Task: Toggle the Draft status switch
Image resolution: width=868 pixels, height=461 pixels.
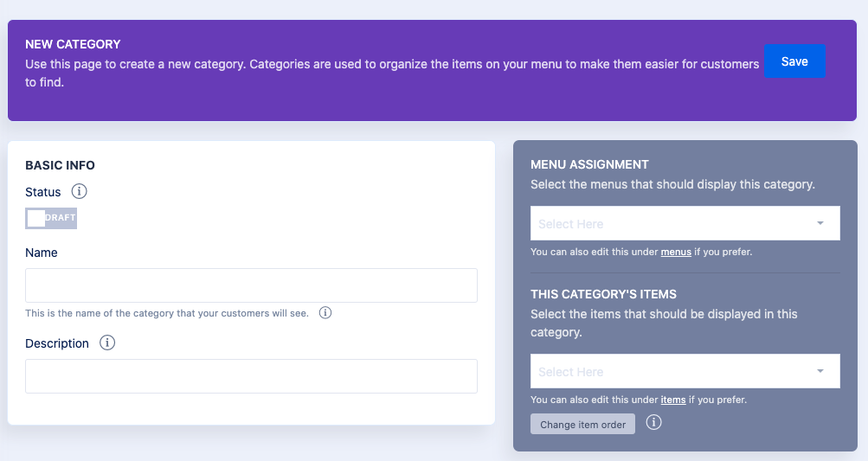Action: (51, 218)
